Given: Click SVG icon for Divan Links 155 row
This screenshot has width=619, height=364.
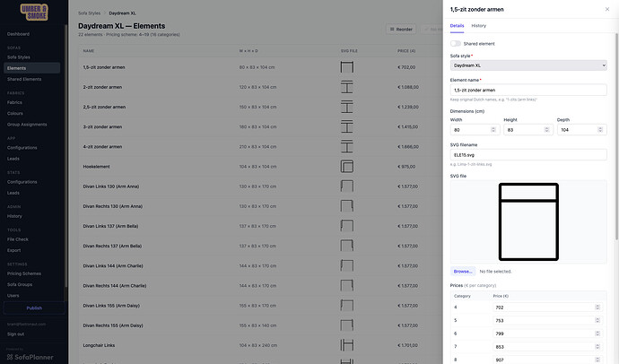Looking at the screenshot, I should [x=347, y=305].
